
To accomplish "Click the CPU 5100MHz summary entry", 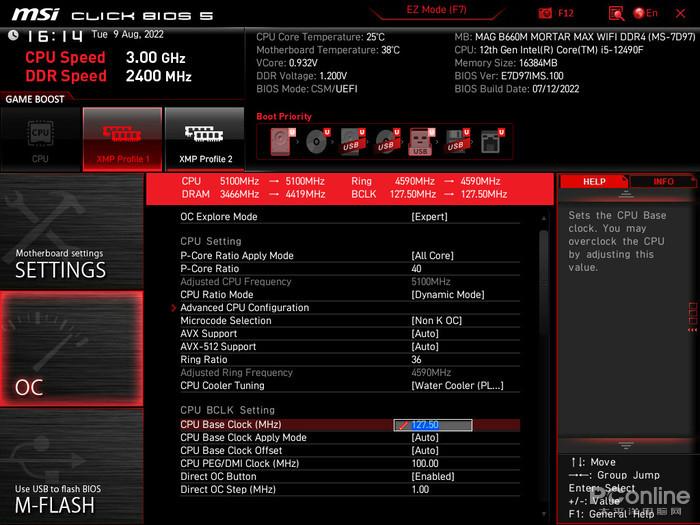I will pyautogui.click(x=253, y=181).
